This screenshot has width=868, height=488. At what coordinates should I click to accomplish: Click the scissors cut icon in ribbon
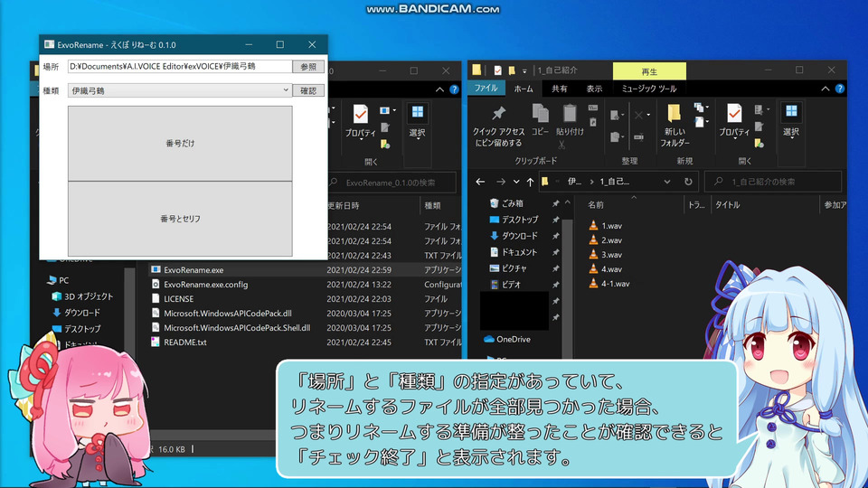click(561, 145)
